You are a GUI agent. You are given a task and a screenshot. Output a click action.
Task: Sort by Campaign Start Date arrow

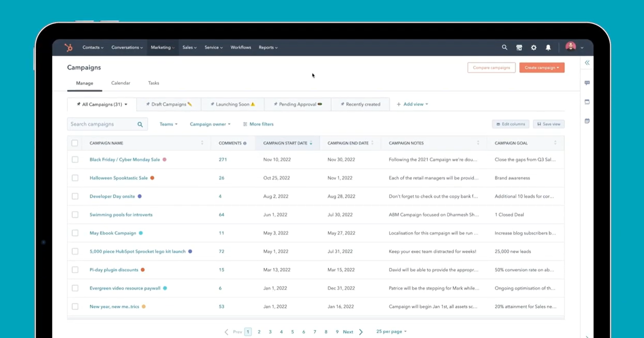point(311,143)
